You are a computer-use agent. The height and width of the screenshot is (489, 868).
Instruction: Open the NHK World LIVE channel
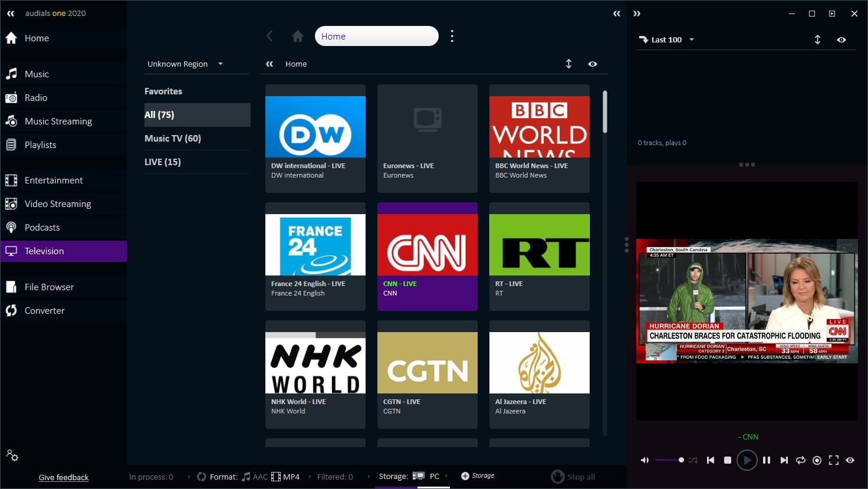pyautogui.click(x=315, y=375)
